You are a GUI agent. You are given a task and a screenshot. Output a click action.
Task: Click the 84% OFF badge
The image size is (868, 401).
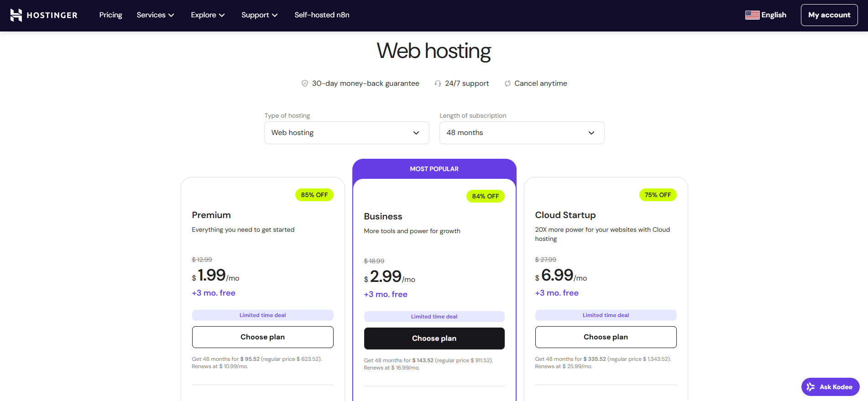click(x=486, y=196)
